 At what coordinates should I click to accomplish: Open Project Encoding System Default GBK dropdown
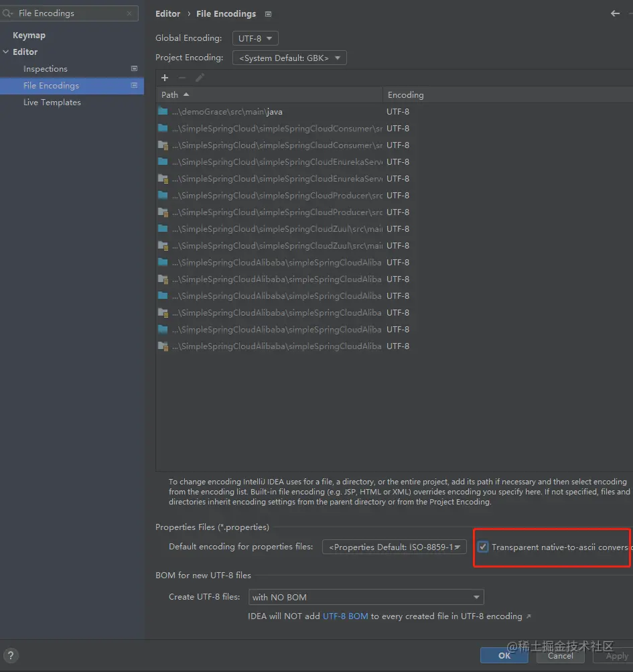pos(289,58)
